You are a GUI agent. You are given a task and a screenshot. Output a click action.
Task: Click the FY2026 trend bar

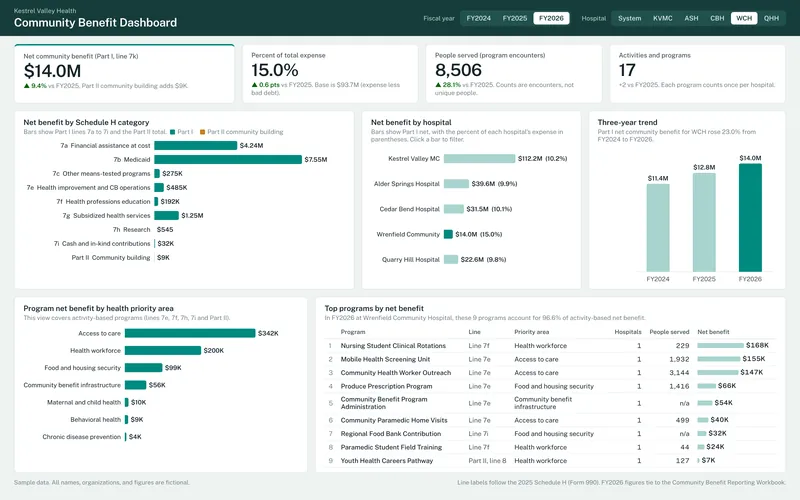point(750,218)
